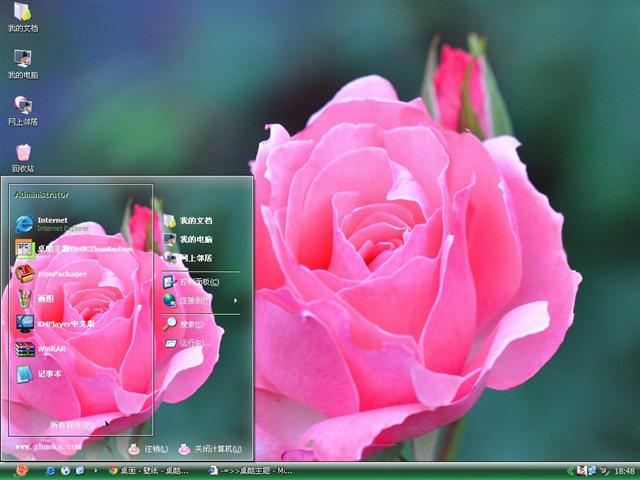Screen dimensions: 640x480
Task: Choose 运行 in the Start menu
Action: (190, 343)
